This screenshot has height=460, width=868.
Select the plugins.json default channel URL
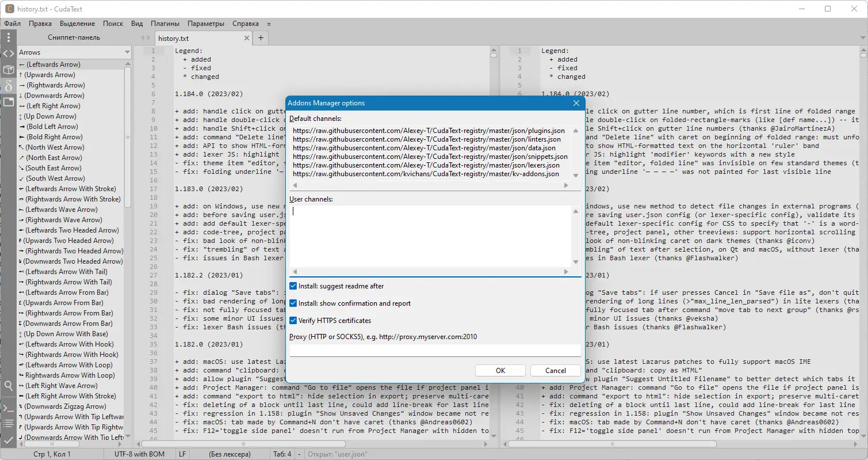click(429, 131)
